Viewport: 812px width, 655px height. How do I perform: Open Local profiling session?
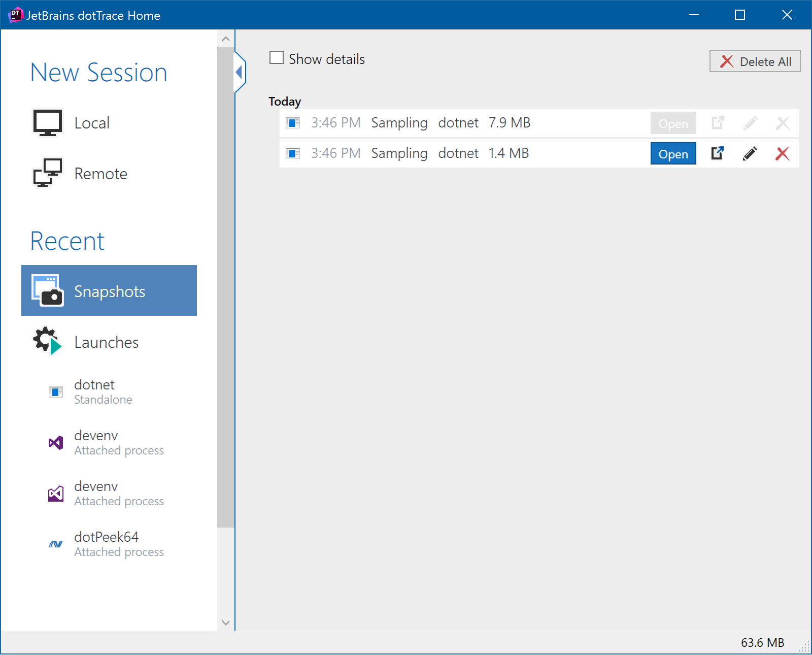pos(109,123)
